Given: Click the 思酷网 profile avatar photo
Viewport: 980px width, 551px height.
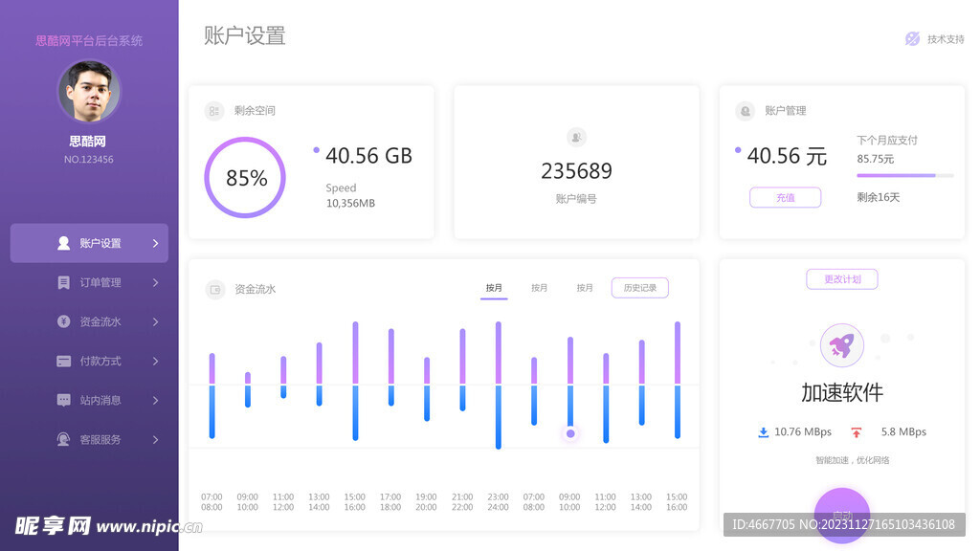Looking at the screenshot, I should click(x=89, y=91).
